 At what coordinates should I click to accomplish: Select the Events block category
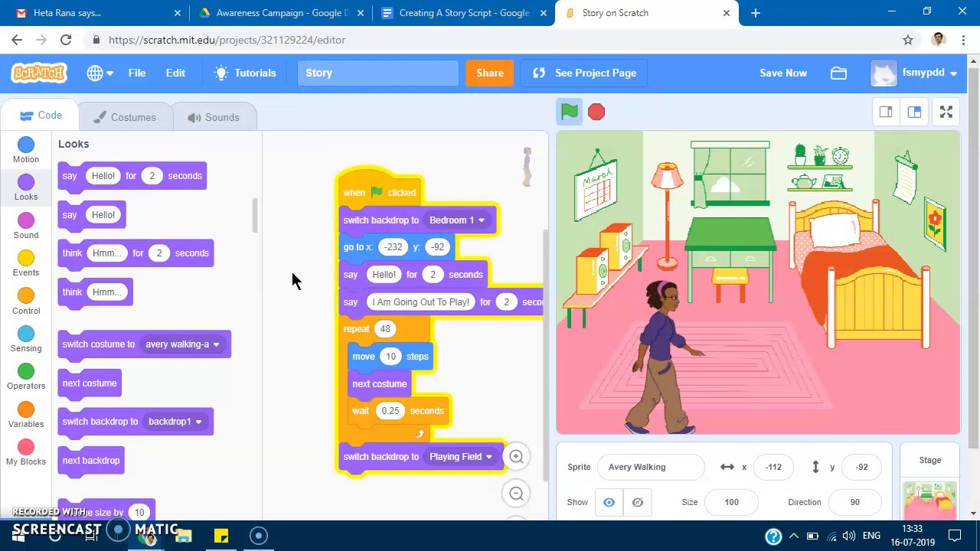click(26, 263)
